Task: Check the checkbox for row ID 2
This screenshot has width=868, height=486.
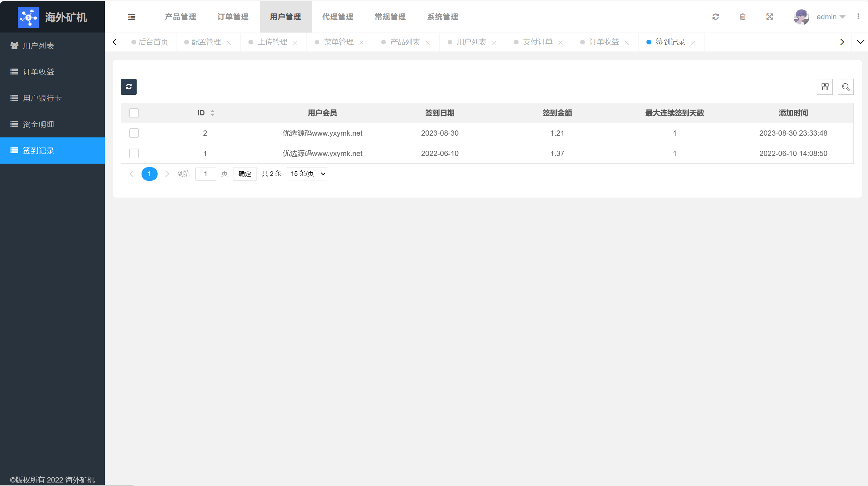Action: pyautogui.click(x=134, y=133)
